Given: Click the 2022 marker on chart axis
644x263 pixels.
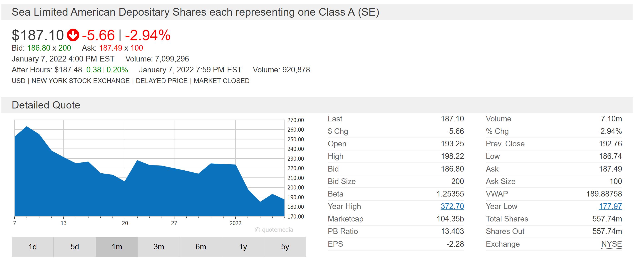Looking at the screenshot, I should 235,223.
